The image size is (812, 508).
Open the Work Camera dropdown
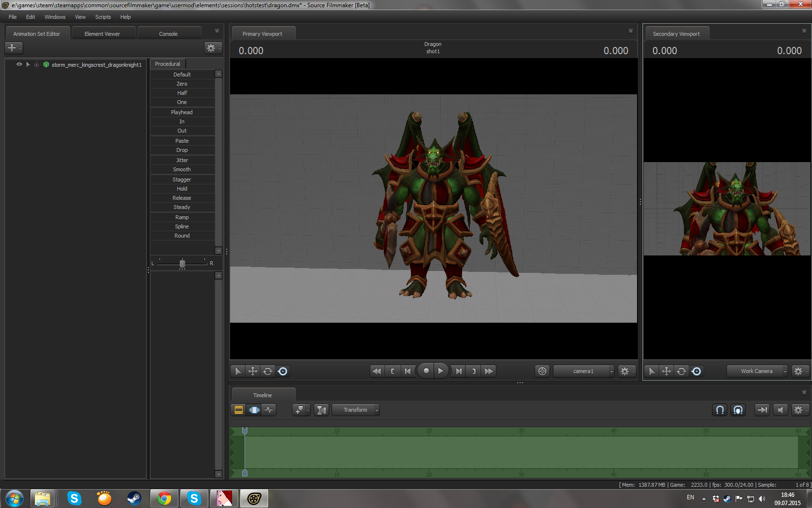[757, 371]
